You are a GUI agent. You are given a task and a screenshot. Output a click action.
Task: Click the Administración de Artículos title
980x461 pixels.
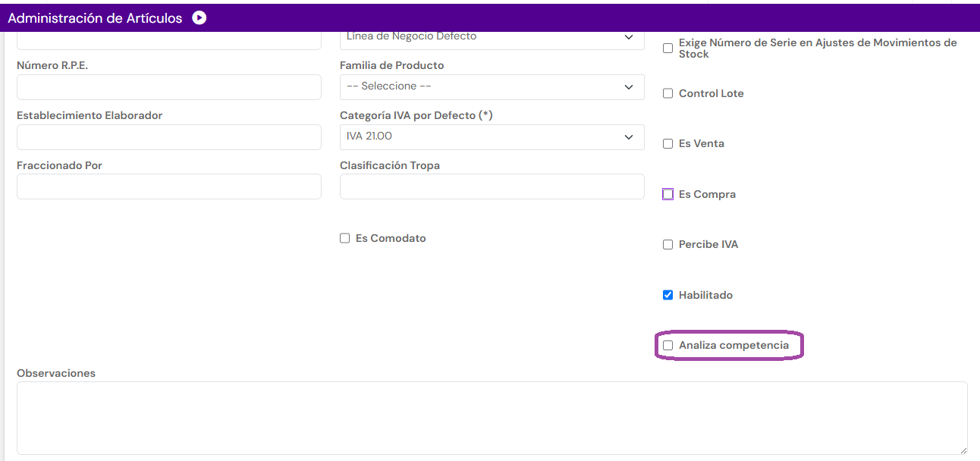95,18
